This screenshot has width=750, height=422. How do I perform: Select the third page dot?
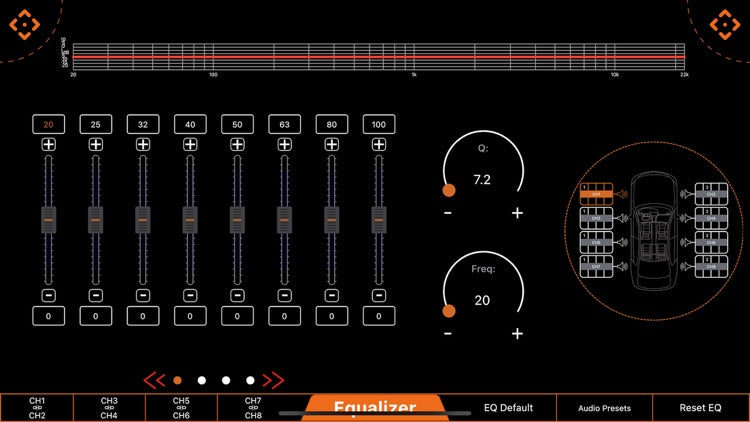[x=226, y=380]
